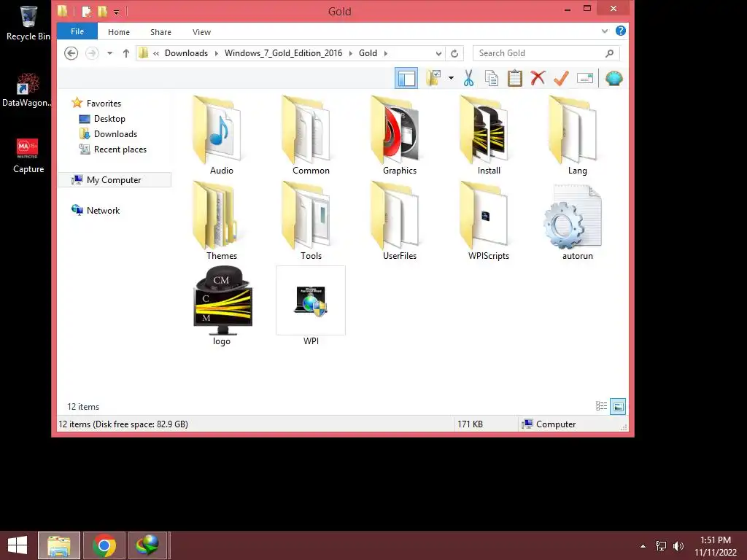Select the WPIScripts folder

click(x=489, y=220)
